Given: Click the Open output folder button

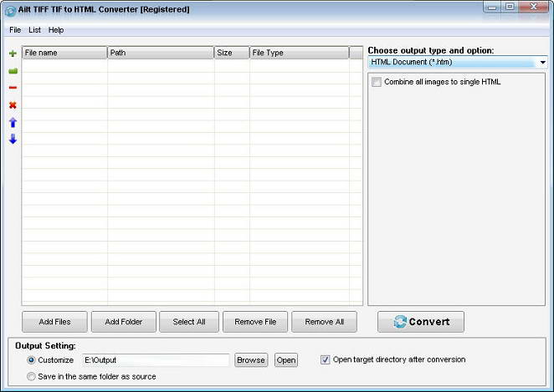Looking at the screenshot, I should (x=286, y=360).
